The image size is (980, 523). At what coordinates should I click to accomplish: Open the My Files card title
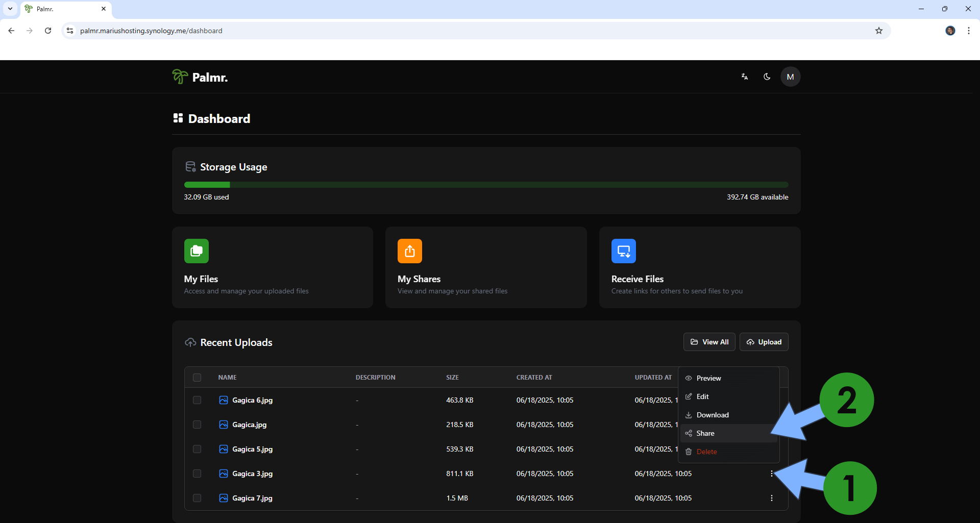click(x=201, y=279)
